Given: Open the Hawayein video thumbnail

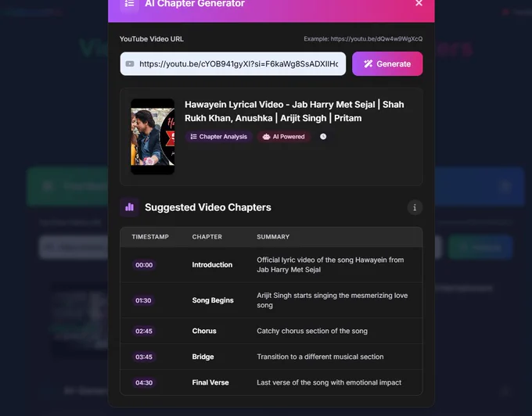Looking at the screenshot, I should pyautogui.click(x=153, y=137).
